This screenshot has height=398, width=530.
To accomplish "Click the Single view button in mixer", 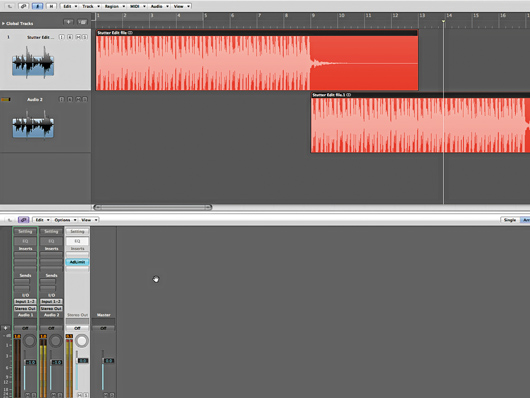I will click(510, 220).
